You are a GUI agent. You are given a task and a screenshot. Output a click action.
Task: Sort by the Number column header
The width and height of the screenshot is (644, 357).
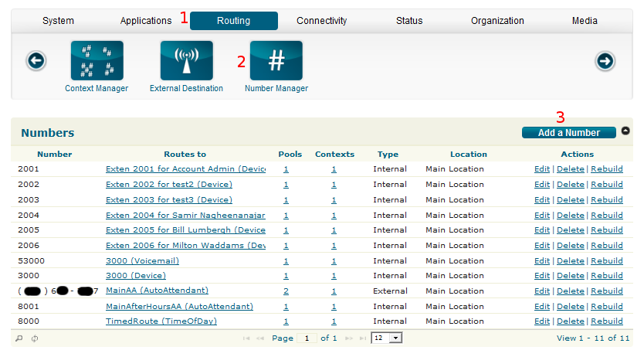tap(54, 155)
